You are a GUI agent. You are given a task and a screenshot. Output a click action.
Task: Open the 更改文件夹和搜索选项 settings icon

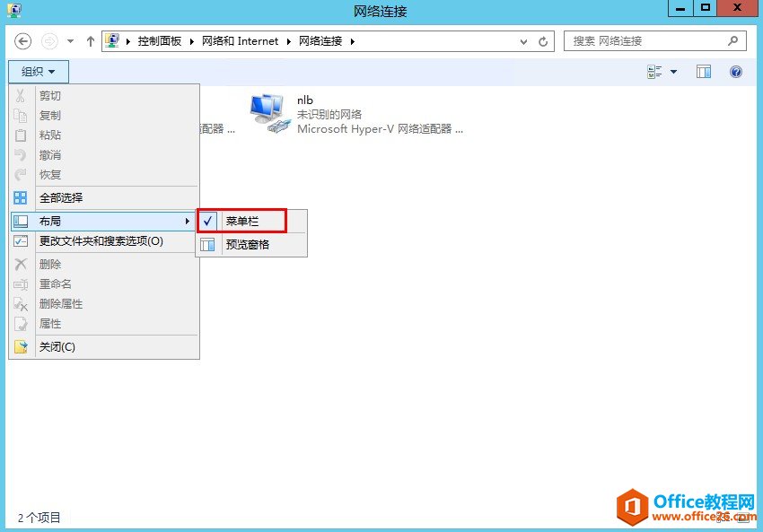point(20,240)
